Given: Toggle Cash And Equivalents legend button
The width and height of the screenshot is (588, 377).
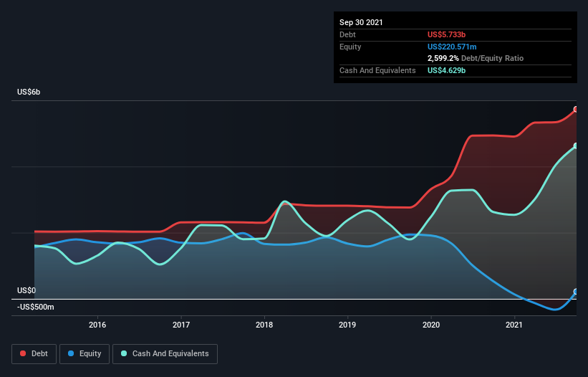Looking at the screenshot, I should tap(165, 354).
